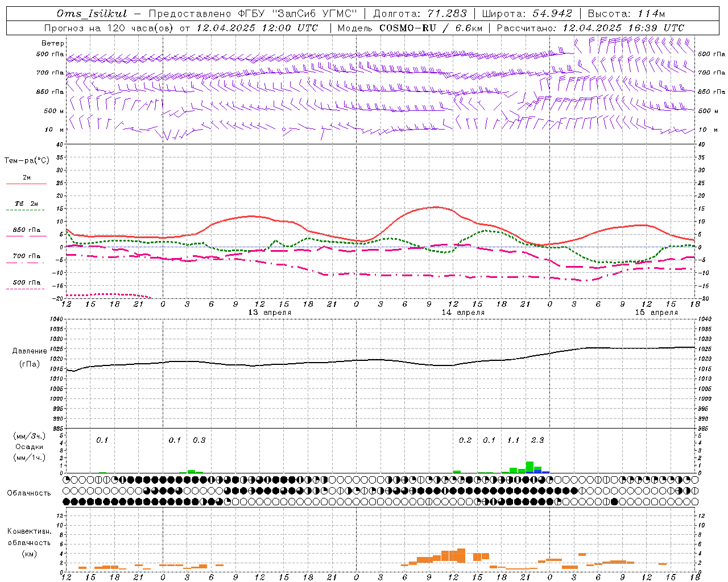Click the '(мм/3ч.)' precipitation unit label
The width and height of the screenshot is (728, 582).
(x=30, y=436)
